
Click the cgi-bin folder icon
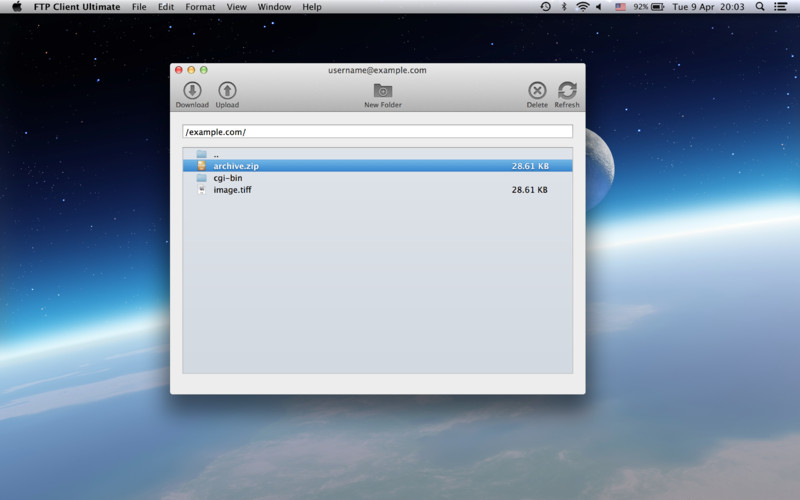point(202,178)
